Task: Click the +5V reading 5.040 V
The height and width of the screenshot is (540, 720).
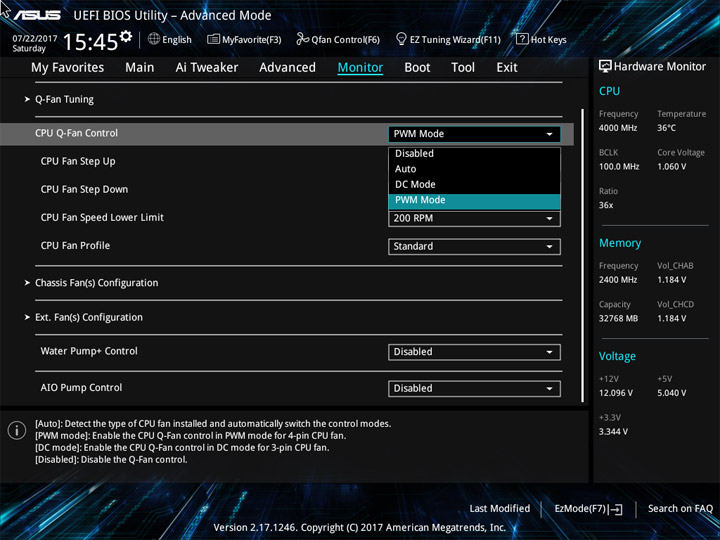Action: click(672, 393)
